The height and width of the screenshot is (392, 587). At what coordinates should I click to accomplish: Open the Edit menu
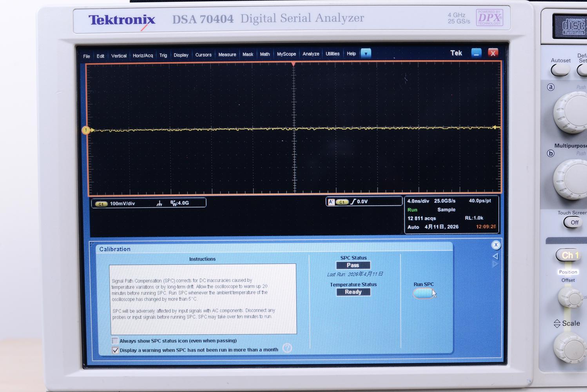tap(100, 56)
